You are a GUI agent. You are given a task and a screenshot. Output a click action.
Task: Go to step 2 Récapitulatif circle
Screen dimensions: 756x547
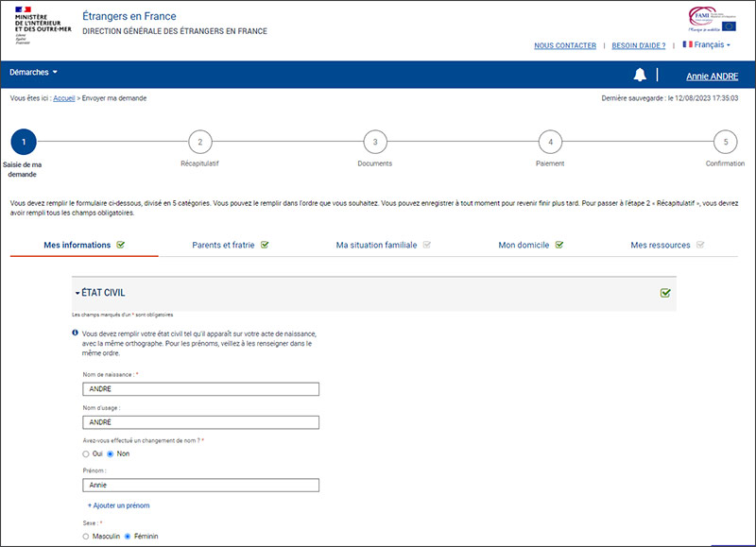click(199, 143)
